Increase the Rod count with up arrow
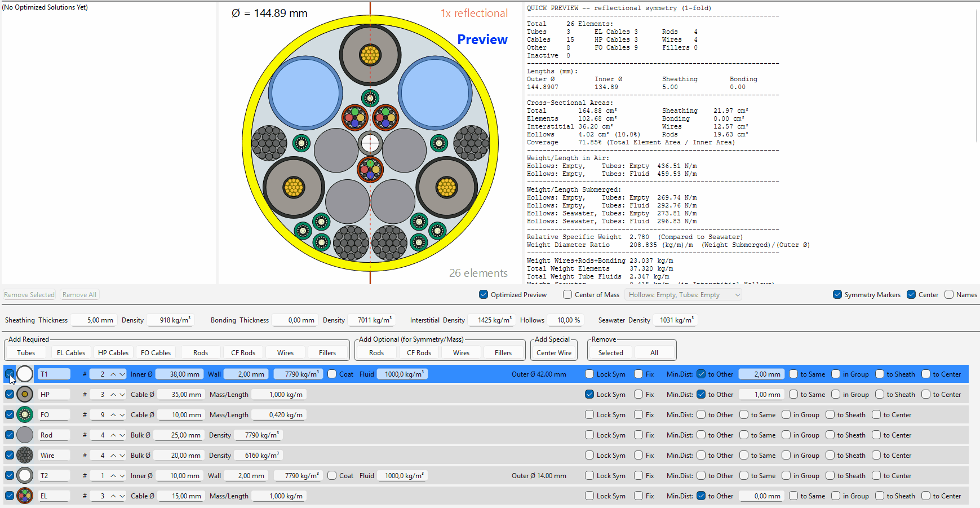This screenshot has height=508, width=980. (x=113, y=435)
